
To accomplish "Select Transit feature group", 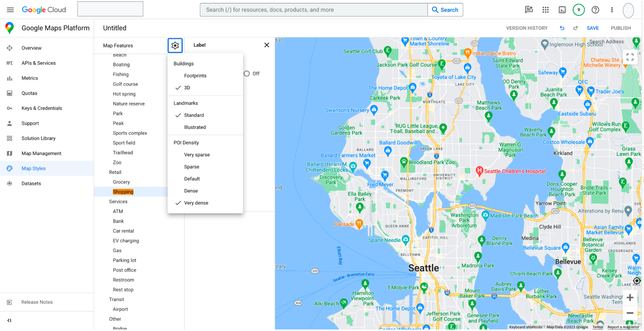I will click(x=116, y=300).
